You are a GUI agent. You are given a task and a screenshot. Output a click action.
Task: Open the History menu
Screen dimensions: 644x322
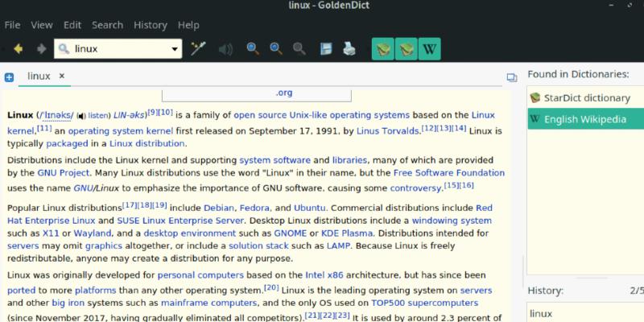(150, 25)
